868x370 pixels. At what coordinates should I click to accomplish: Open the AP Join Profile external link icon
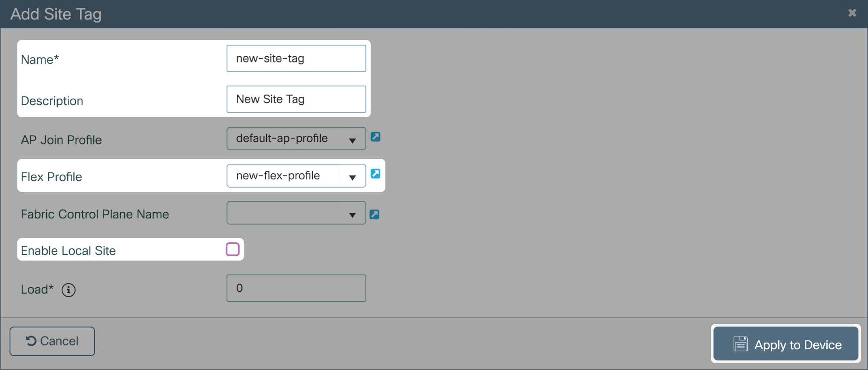coord(375,137)
